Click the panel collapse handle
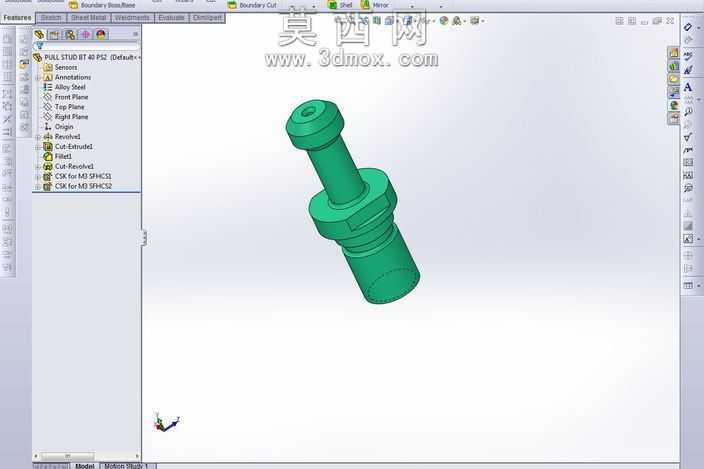 click(x=144, y=237)
